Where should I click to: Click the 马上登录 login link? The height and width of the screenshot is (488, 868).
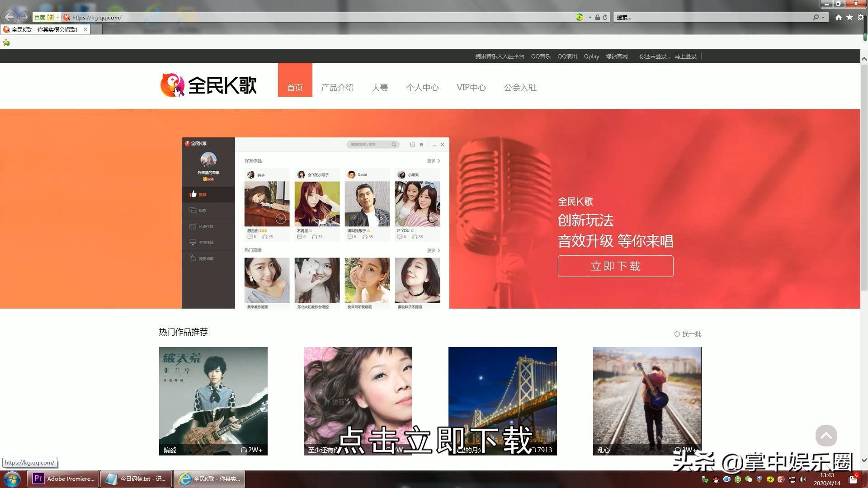685,56
